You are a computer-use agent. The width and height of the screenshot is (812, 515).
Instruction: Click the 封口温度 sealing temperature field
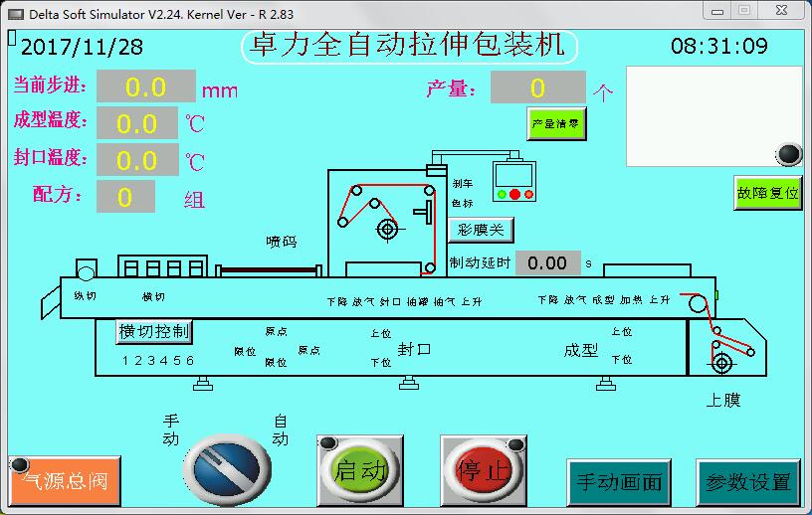[x=137, y=160]
